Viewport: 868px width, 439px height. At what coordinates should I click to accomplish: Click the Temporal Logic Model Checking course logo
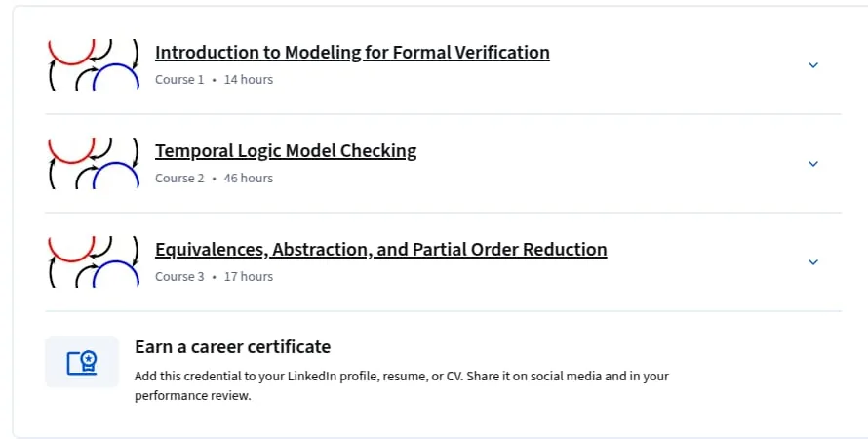tap(94, 163)
